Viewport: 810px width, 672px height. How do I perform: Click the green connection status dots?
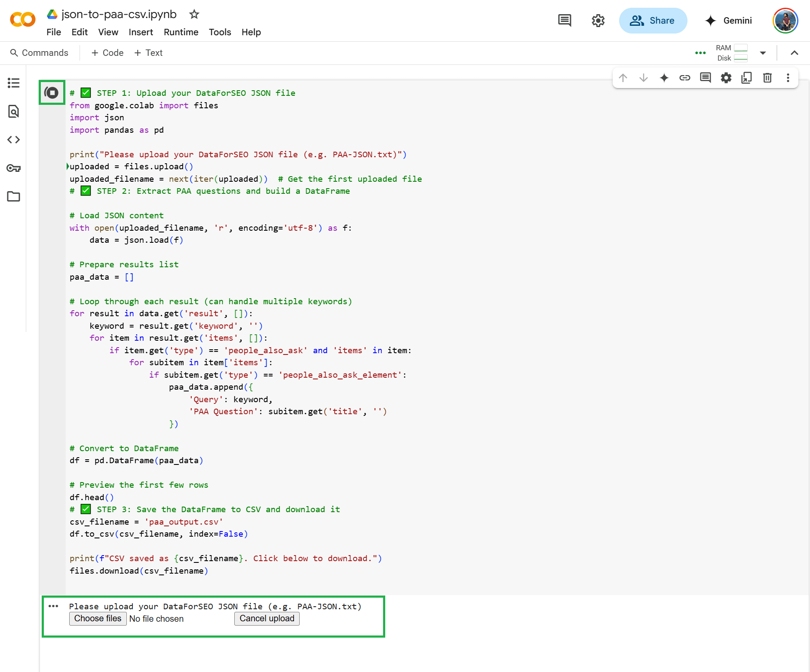tap(700, 53)
